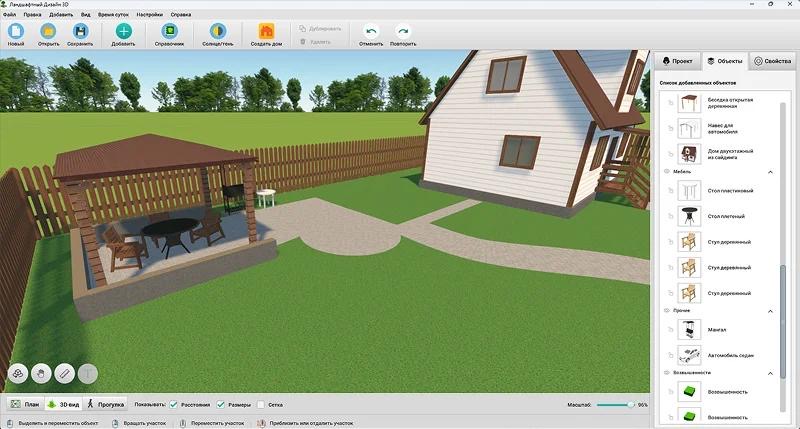The image size is (800, 429).
Task: Undo with the Отменить arrow icon
Action: (x=371, y=32)
